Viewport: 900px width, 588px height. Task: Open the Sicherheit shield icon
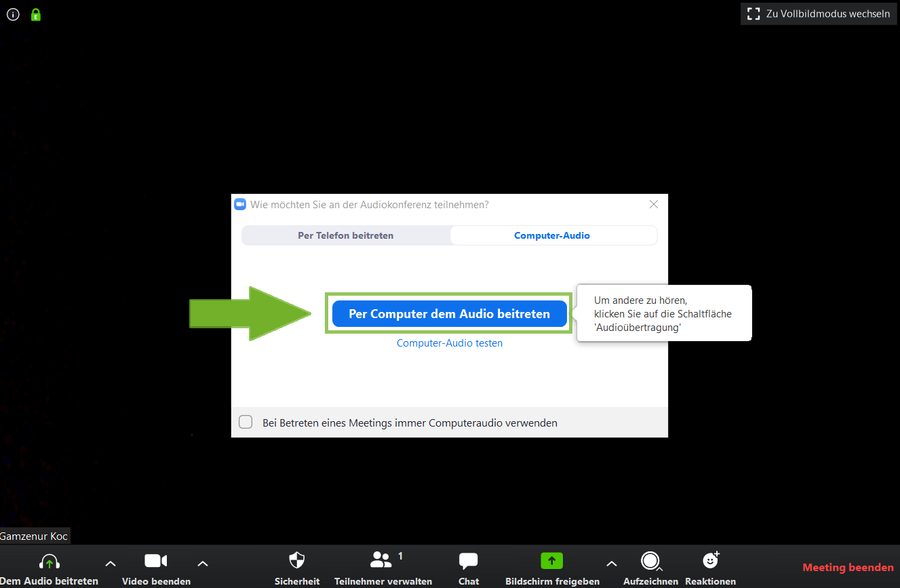[x=296, y=561]
